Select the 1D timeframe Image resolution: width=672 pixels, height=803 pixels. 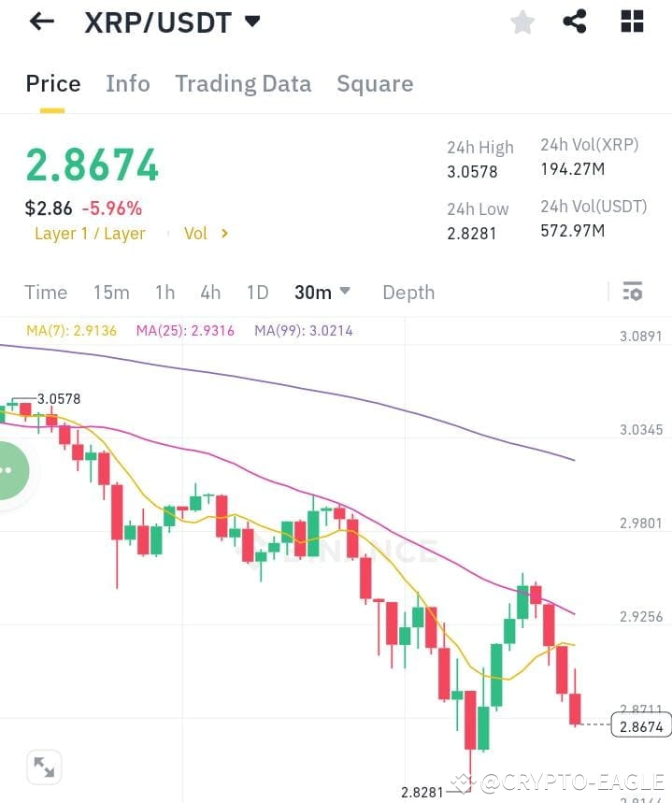pyautogui.click(x=257, y=292)
